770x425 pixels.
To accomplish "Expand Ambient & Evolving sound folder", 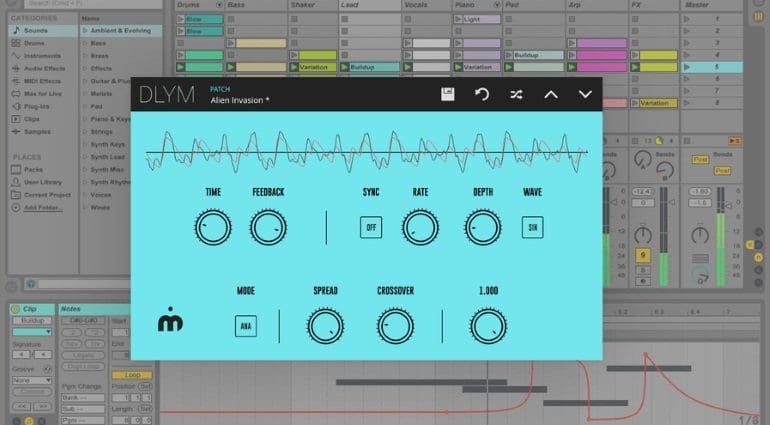I will point(84,30).
